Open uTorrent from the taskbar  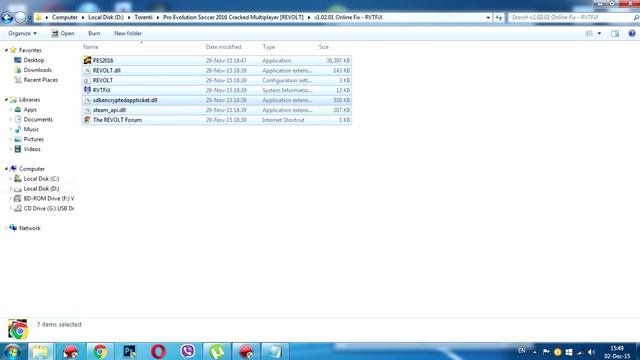coord(217,352)
